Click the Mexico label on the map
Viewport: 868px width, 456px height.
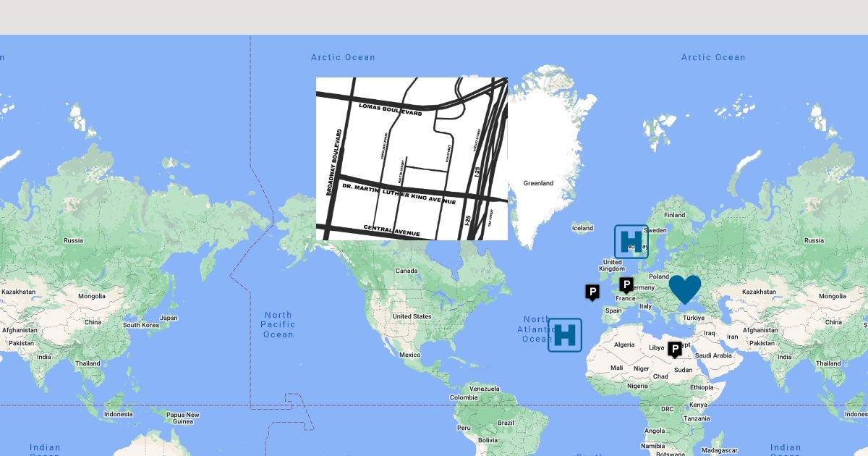[x=409, y=355]
